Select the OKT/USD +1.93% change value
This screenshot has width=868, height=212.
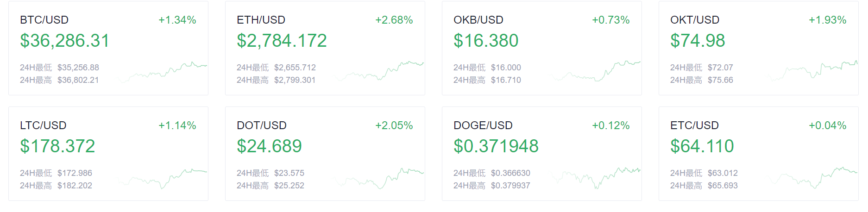pyautogui.click(x=828, y=20)
